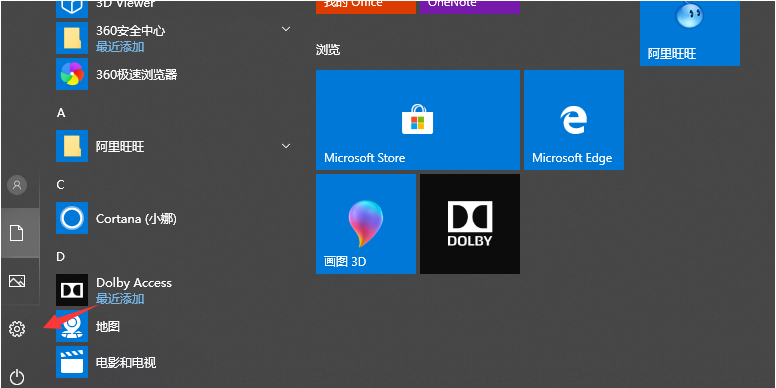Click the letter A group header
Viewport: 776px width, 388px height.
tap(61, 113)
